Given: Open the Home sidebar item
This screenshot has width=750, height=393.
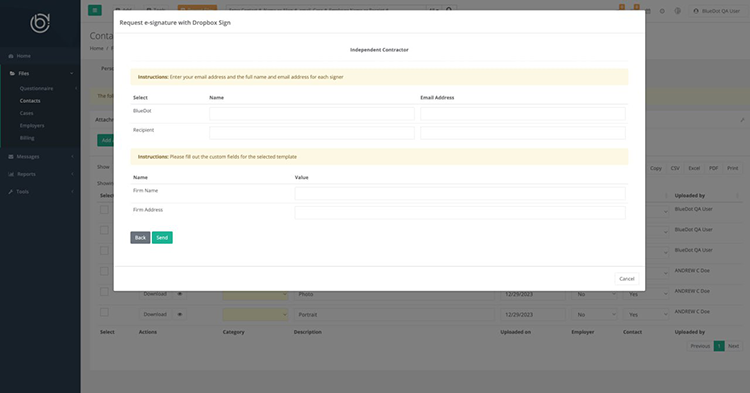Looking at the screenshot, I should [x=23, y=56].
